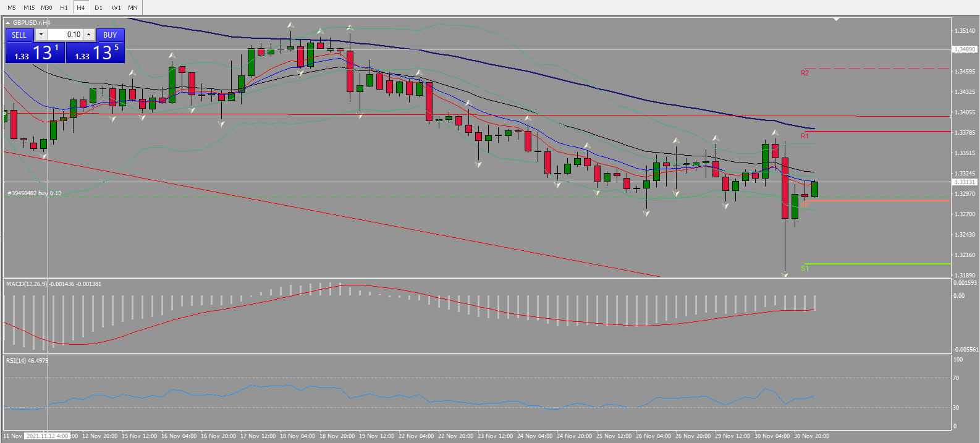Select the active H4 timeframe tab

81,7
